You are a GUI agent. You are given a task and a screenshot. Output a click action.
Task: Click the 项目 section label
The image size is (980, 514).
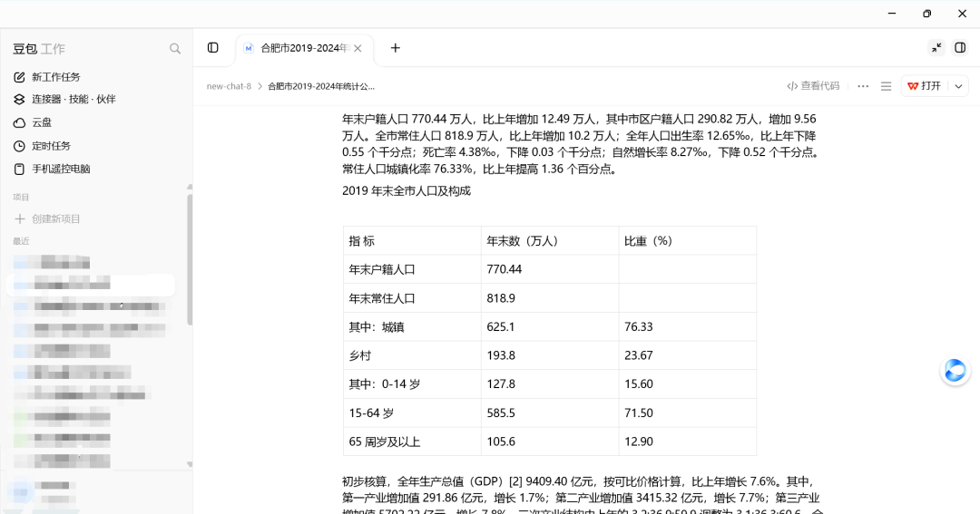coord(21,198)
